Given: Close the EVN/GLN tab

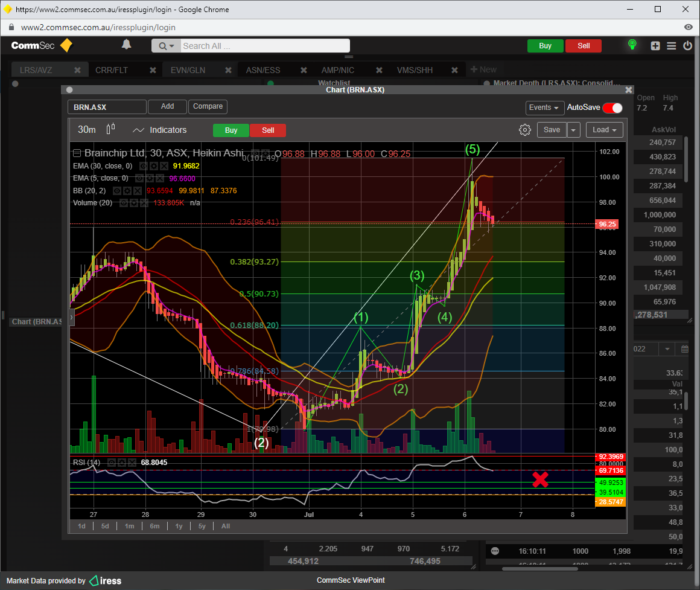Looking at the screenshot, I should (x=228, y=70).
